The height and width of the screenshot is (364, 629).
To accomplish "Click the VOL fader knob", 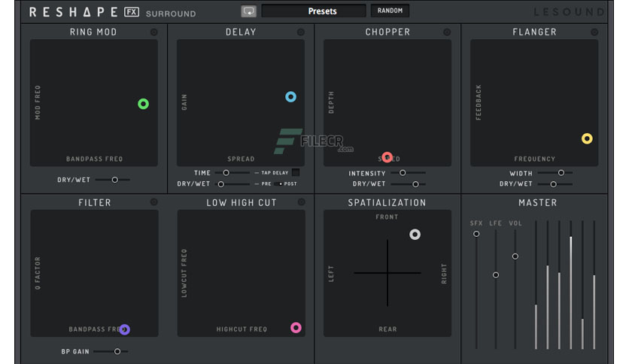I will click(515, 256).
